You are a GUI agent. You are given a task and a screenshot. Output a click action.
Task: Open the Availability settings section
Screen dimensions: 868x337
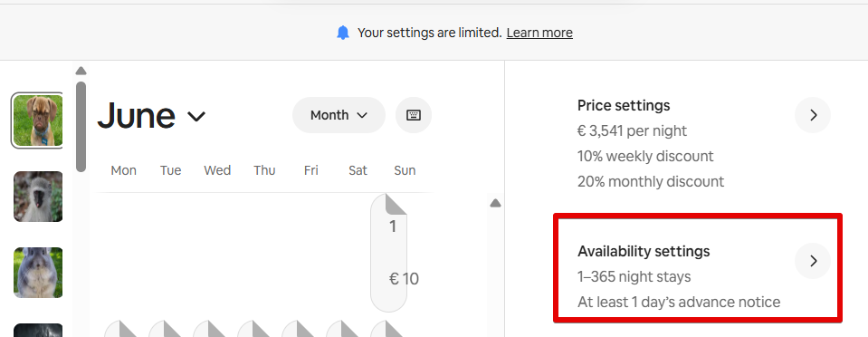[x=698, y=267]
